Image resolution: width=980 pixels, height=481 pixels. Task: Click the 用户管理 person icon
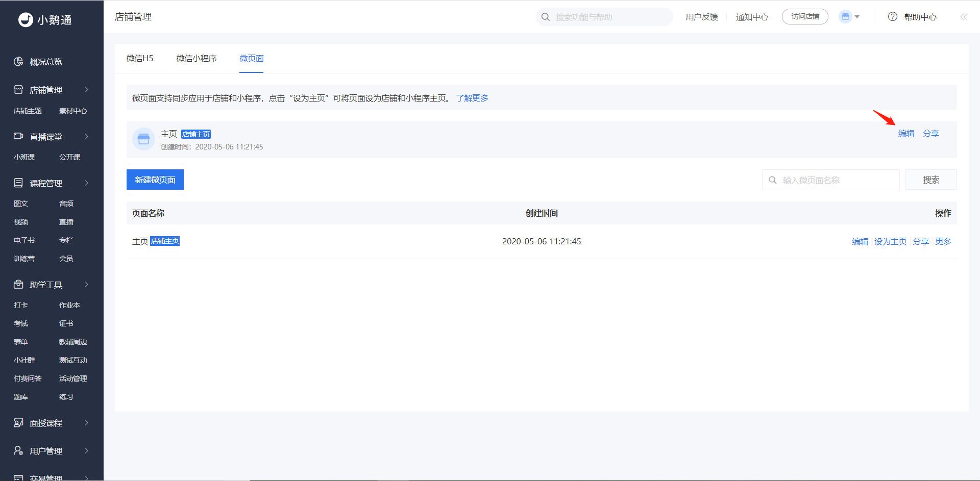(18, 450)
